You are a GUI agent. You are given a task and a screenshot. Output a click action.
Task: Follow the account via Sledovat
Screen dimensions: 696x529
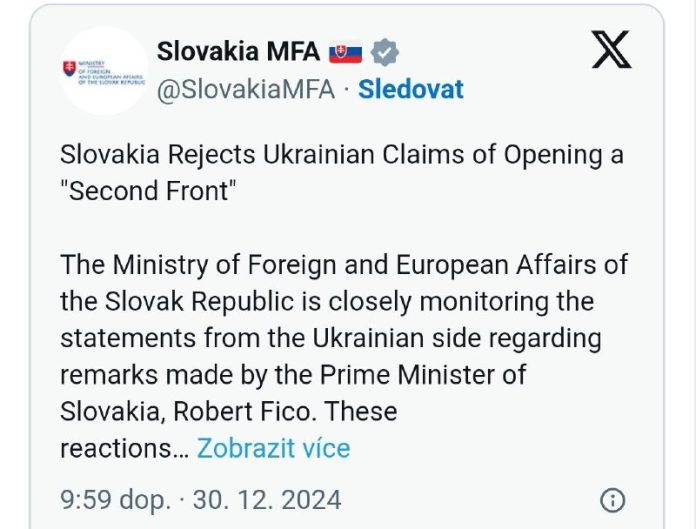click(411, 89)
